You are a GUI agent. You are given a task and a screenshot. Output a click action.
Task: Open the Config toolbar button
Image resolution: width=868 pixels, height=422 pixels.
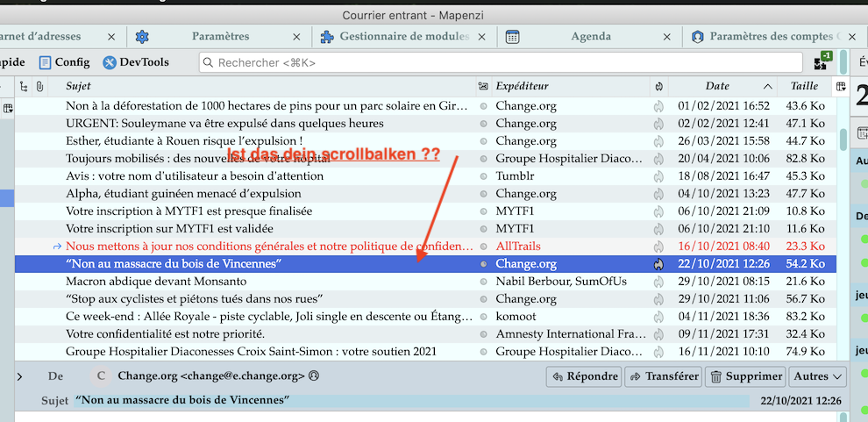[x=64, y=62]
